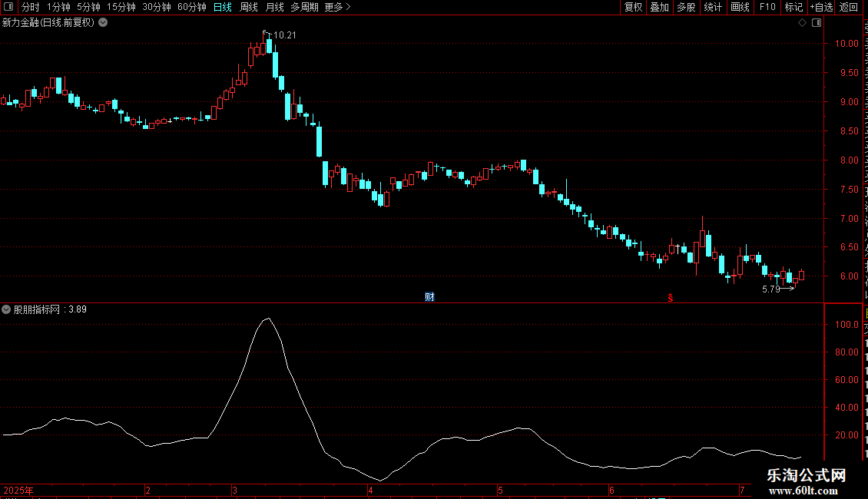Click the 100.0 indicator axis label
868x499 pixels.
point(846,325)
